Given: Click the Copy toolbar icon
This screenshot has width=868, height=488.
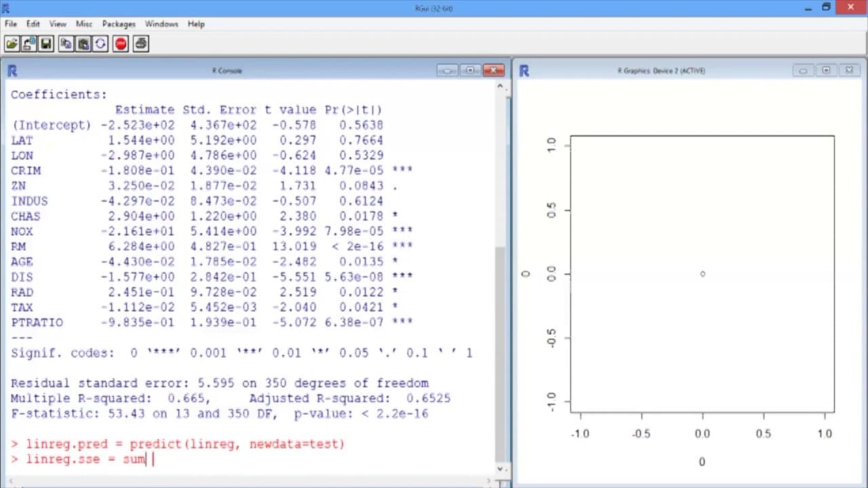Looking at the screenshot, I should point(66,44).
